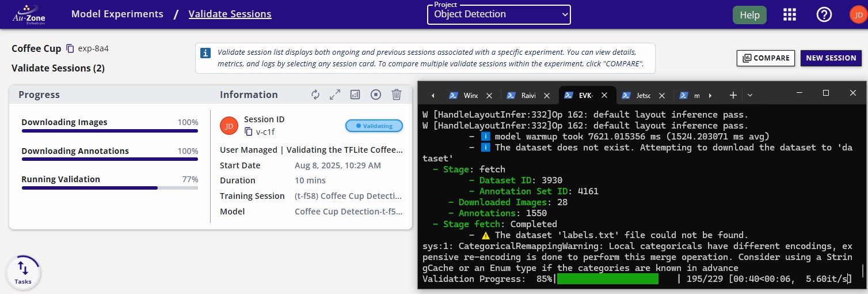
Task: Open the session metrics chart icon
Action: coord(355,95)
